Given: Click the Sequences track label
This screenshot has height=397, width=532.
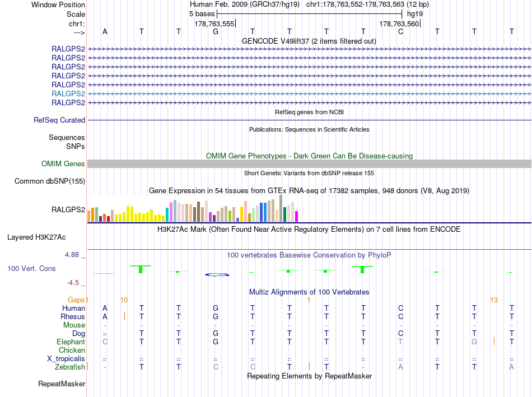Looking at the screenshot, I should (67, 137).
